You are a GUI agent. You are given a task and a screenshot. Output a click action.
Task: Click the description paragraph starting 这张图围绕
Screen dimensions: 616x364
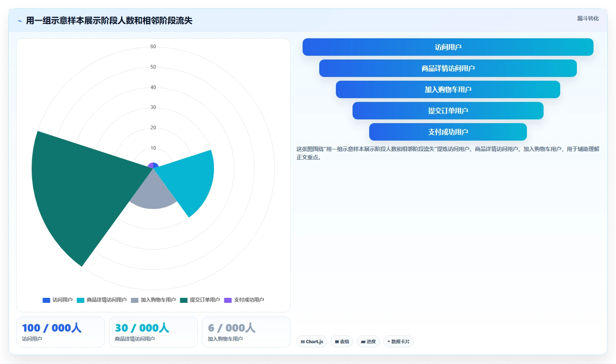448,153
